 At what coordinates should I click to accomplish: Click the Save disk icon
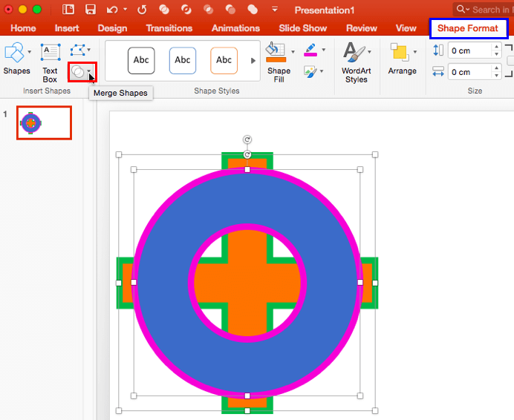tap(91, 10)
